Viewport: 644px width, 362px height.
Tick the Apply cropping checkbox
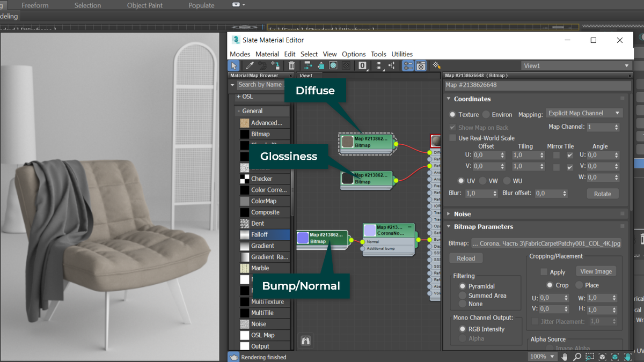point(544,272)
